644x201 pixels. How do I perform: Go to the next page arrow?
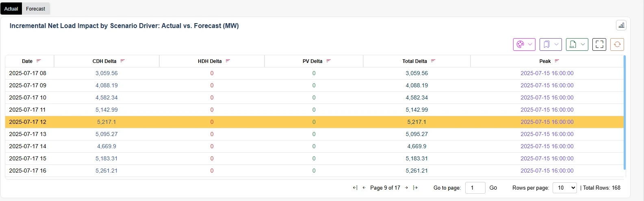click(406, 188)
